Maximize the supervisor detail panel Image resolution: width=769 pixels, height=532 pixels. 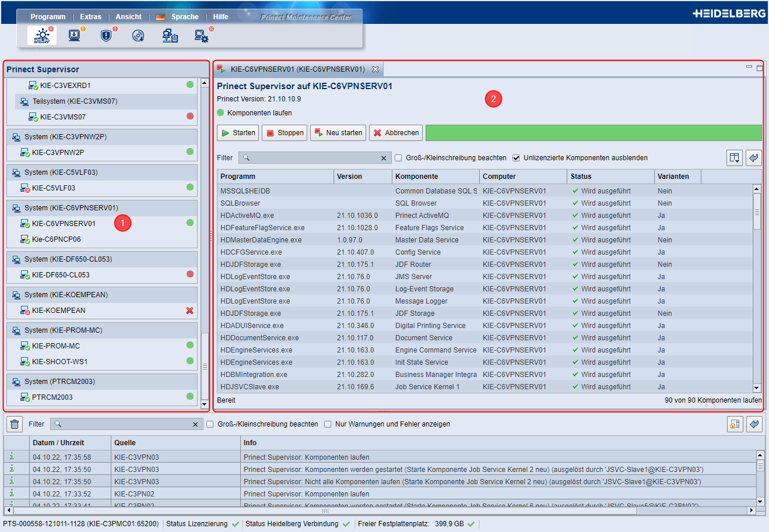point(760,68)
